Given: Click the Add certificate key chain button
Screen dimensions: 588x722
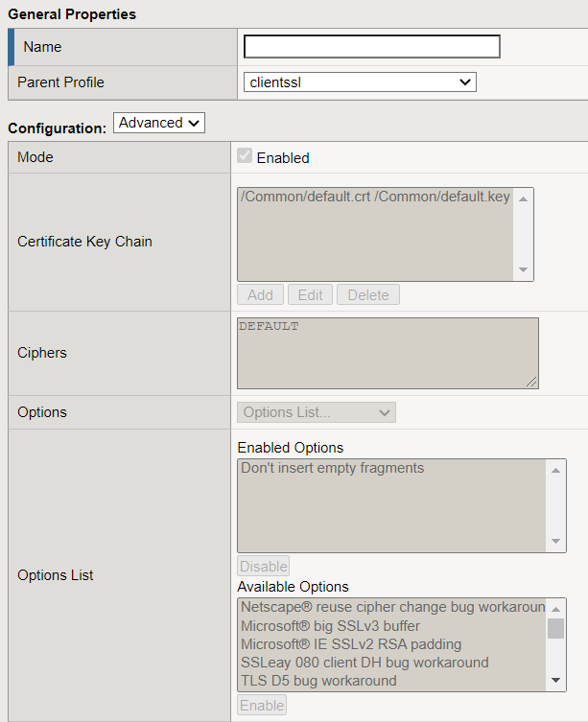Looking at the screenshot, I should click(x=260, y=294).
